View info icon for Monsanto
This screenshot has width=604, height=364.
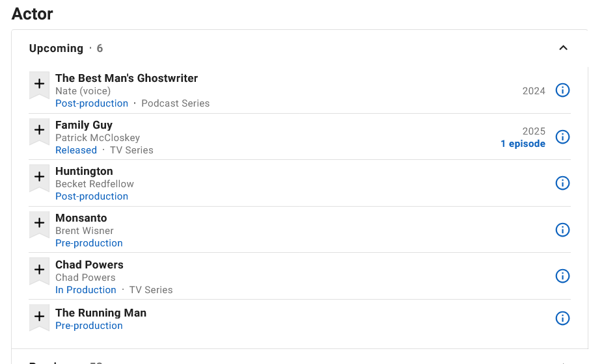(562, 230)
